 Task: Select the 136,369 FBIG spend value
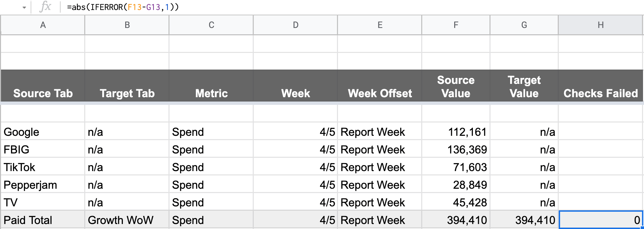point(456,149)
